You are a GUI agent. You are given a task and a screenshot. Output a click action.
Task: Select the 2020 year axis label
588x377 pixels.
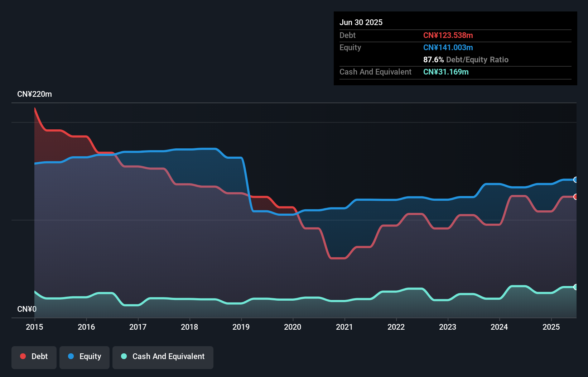point(293,327)
